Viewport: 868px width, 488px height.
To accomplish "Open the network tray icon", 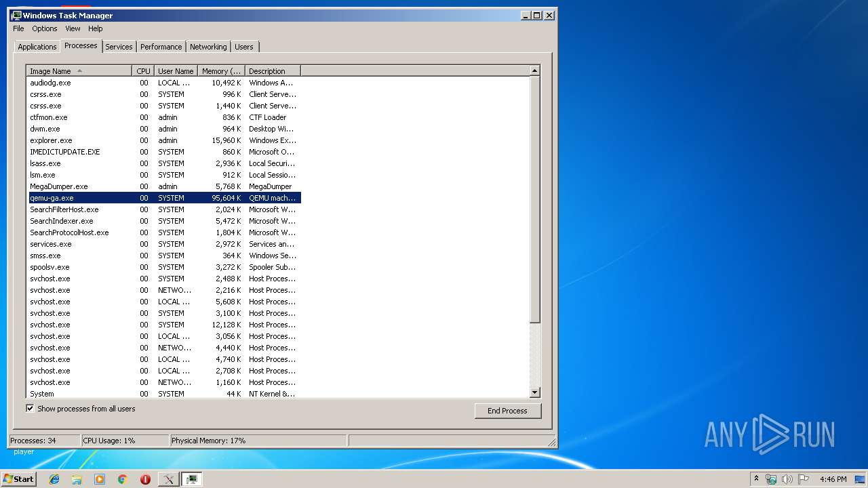I will 771,479.
